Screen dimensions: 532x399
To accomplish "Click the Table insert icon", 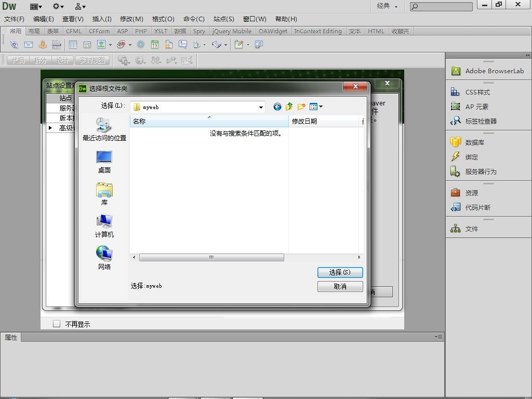I will [x=73, y=44].
